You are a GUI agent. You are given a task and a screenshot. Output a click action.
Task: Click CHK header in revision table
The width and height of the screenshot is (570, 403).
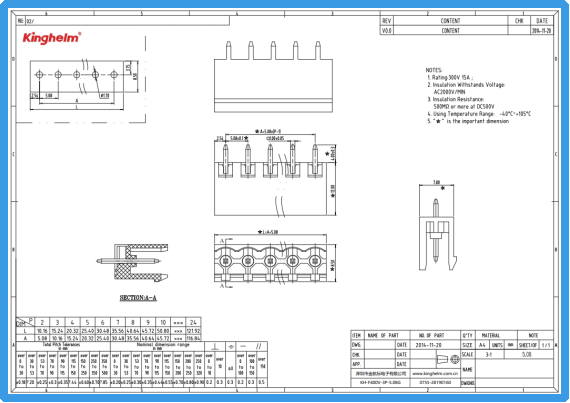(x=519, y=21)
